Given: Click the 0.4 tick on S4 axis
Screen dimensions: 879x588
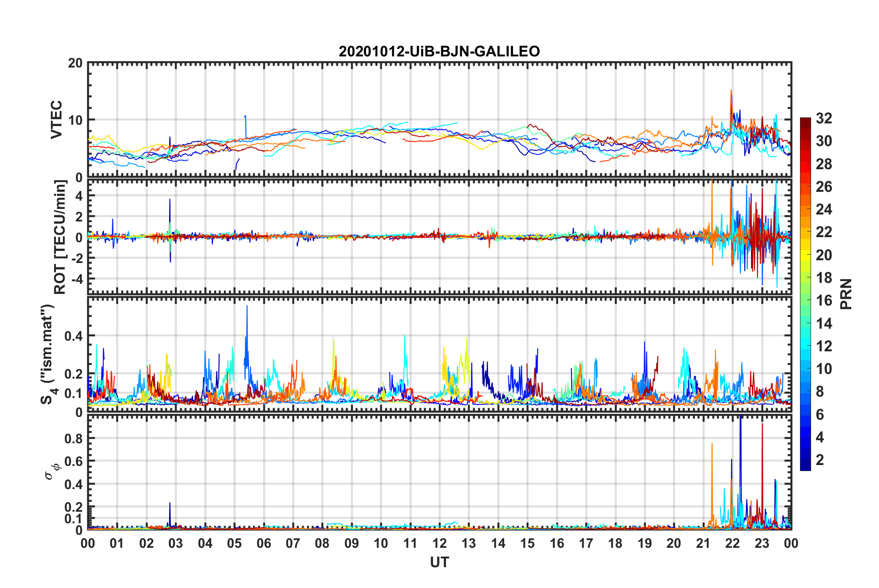Looking at the screenshot, I should [x=73, y=336].
